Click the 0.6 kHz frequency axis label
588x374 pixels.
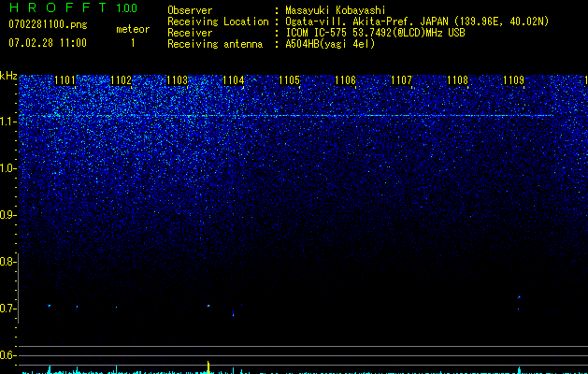coord(7,355)
